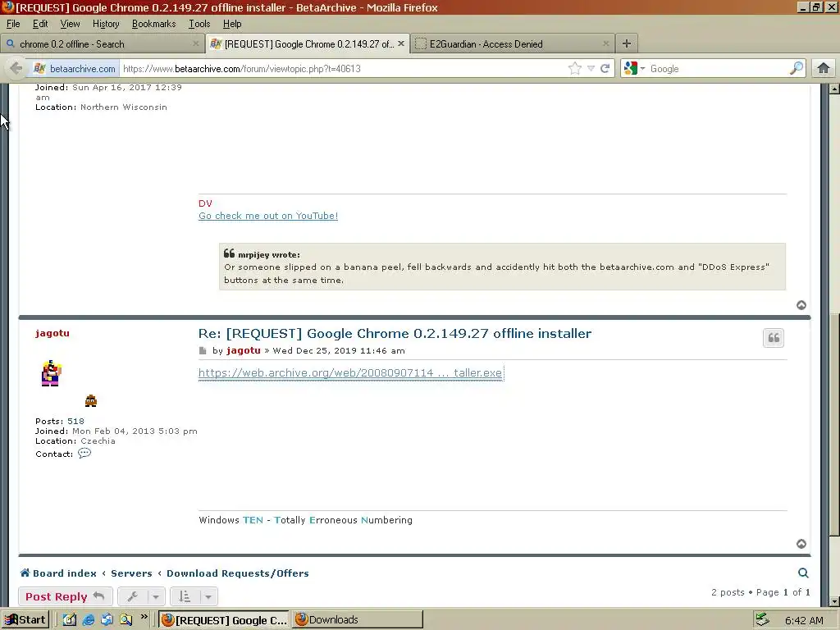Launch Internet Explorer from quick launch

click(89, 620)
